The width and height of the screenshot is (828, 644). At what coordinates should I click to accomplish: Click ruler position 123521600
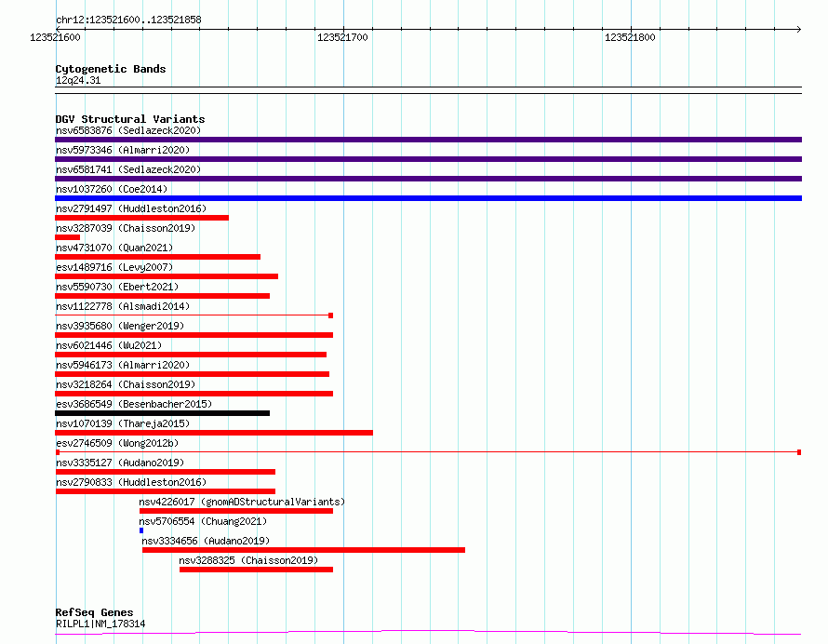pyautogui.click(x=55, y=37)
